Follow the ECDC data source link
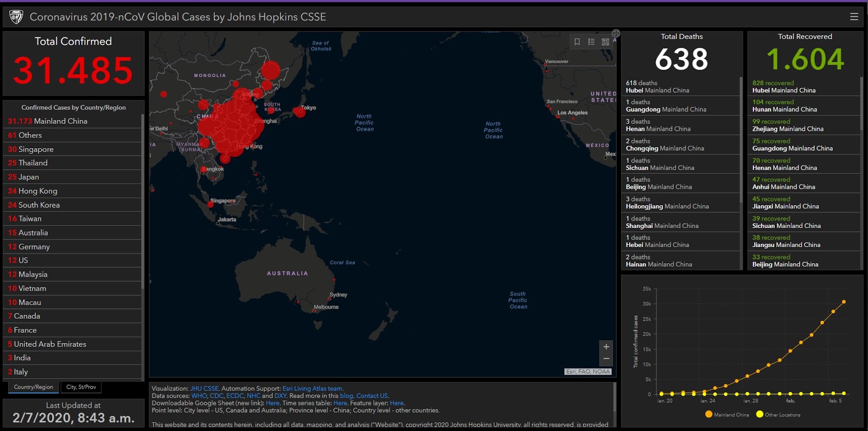Screen dimensions: 868x431 [x=235, y=396]
